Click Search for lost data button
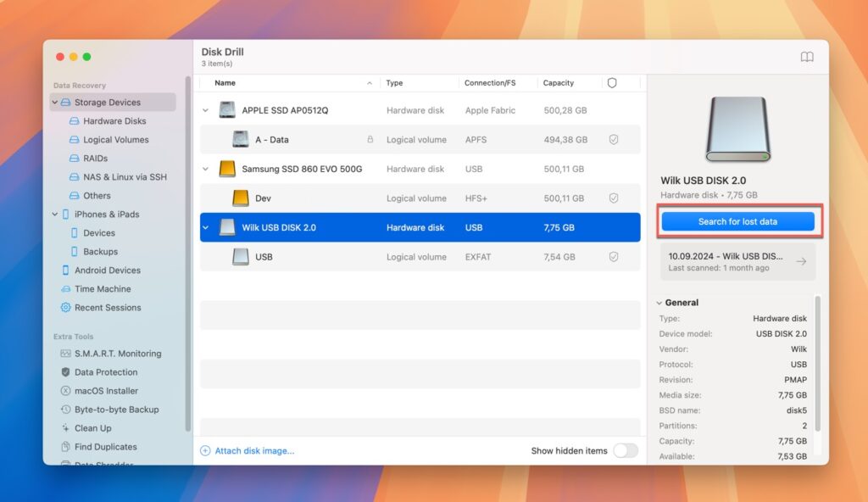 [x=737, y=221]
